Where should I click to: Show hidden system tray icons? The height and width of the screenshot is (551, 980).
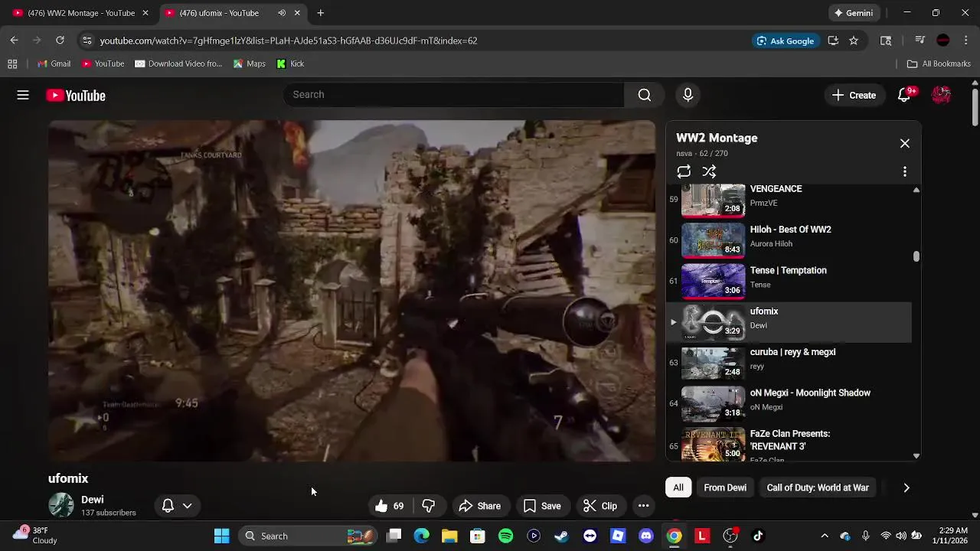(x=824, y=536)
